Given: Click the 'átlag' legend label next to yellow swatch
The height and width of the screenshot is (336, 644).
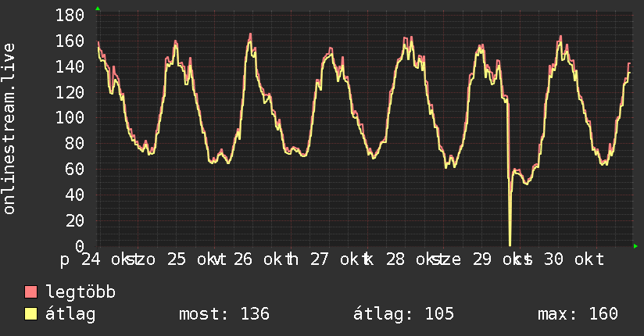Looking at the screenshot, I should [70, 314].
